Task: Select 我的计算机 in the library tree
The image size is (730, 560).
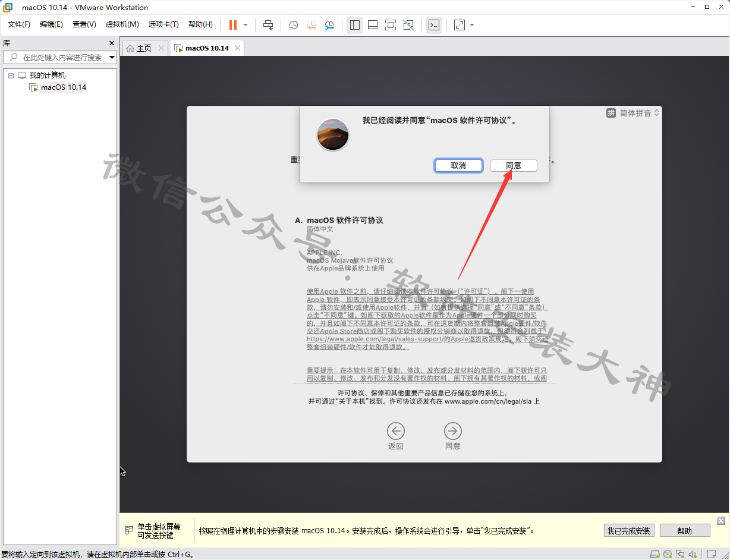Action: point(47,75)
